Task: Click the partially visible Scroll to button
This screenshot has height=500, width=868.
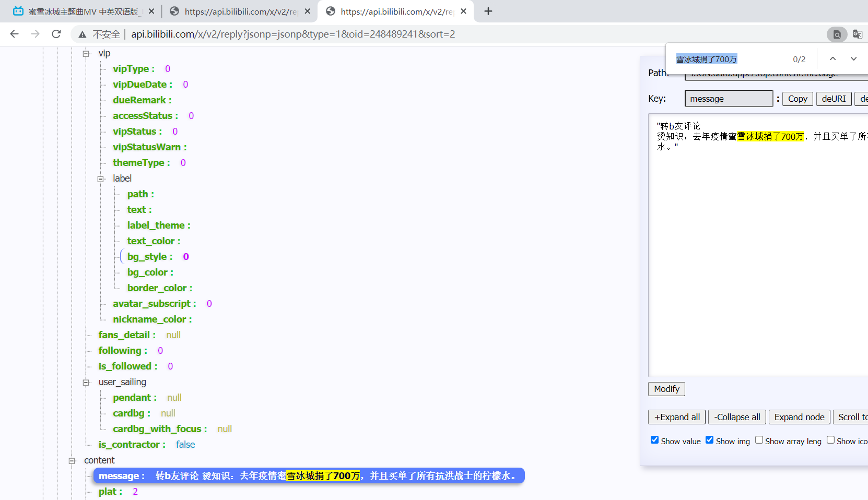Action: click(x=851, y=417)
